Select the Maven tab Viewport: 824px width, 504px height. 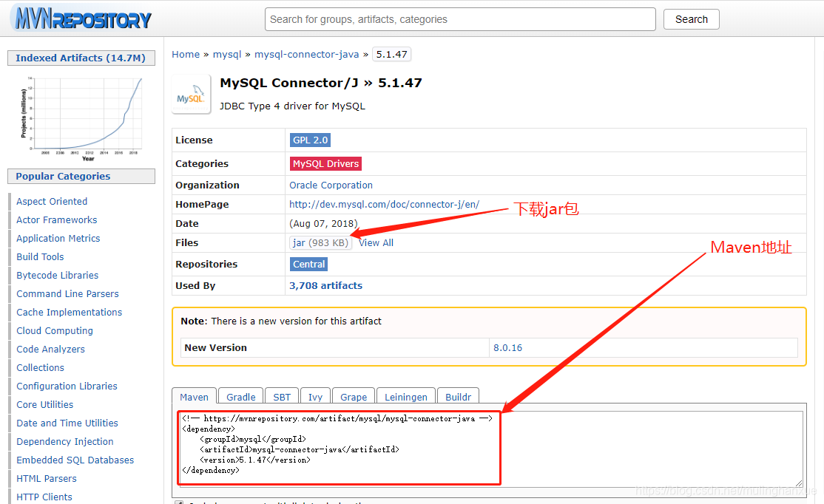pos(194,397)
